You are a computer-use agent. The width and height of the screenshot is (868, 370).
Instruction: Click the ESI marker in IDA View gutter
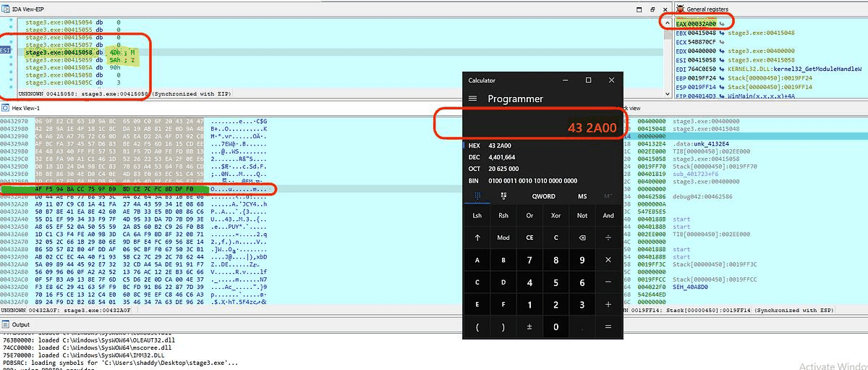point(6,51)
